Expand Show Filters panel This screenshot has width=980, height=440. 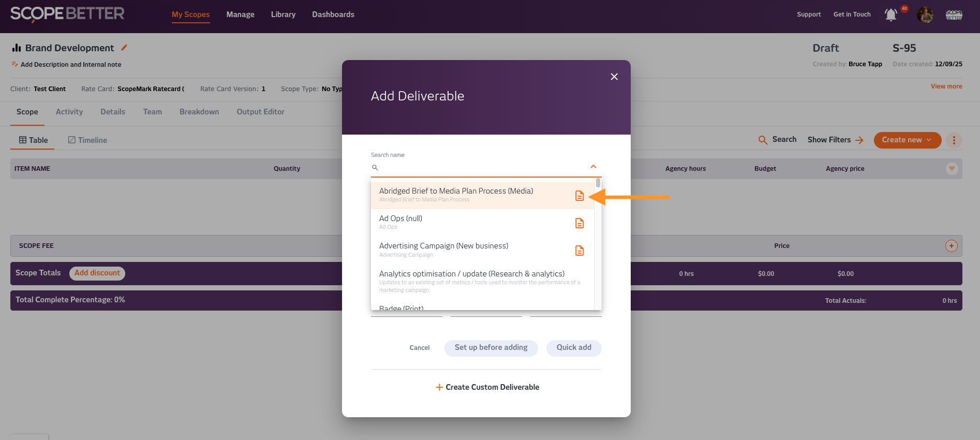tap(835, 140)
